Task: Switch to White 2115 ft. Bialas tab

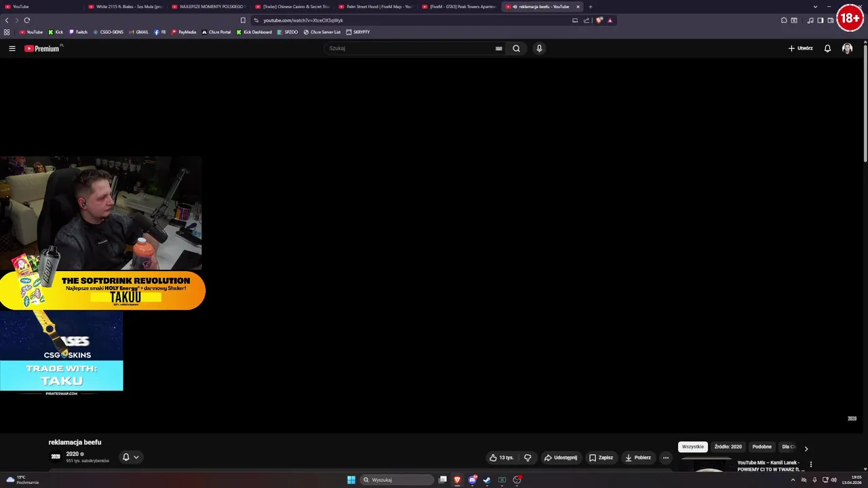Action: pyautogui.click(x=126, y=7)
